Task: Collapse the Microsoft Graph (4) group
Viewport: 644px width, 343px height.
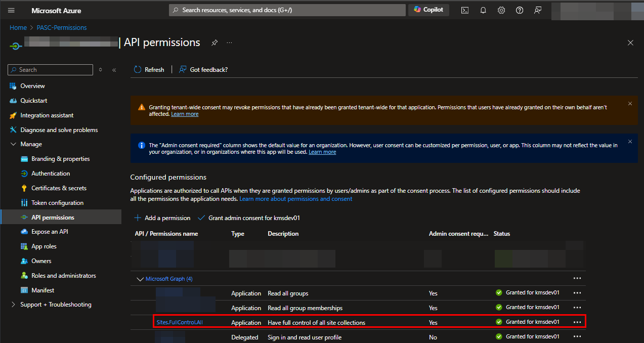Action: point(140,279)
